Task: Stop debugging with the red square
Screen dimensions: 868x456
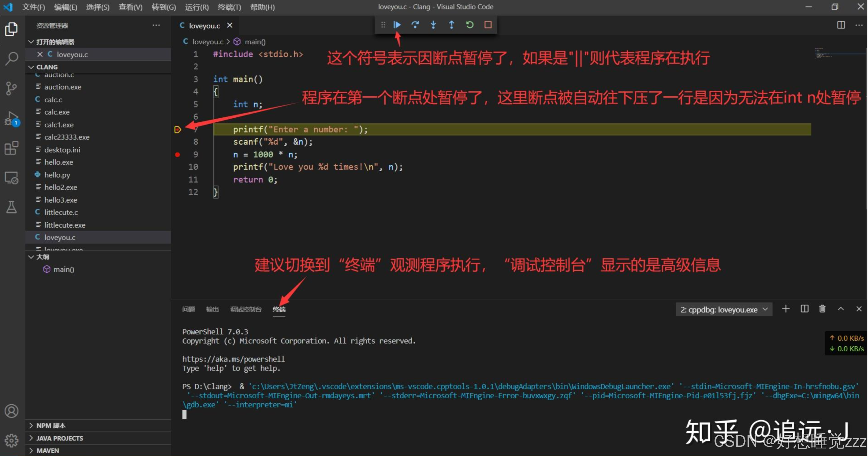Action: (488, 25)
